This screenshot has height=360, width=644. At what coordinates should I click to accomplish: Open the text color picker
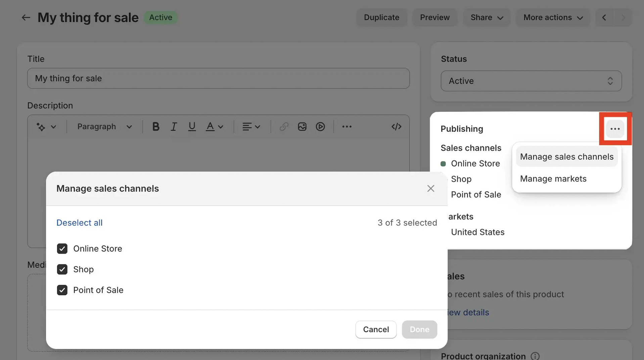coord(215,126)
